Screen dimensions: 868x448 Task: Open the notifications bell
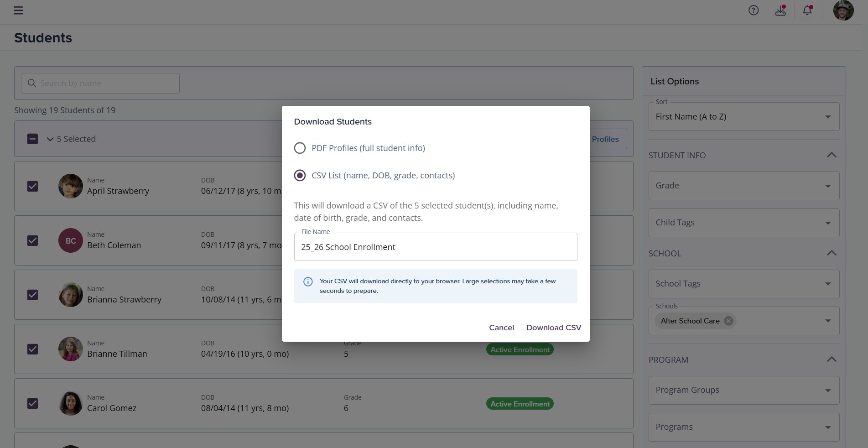tap(807, 10)
